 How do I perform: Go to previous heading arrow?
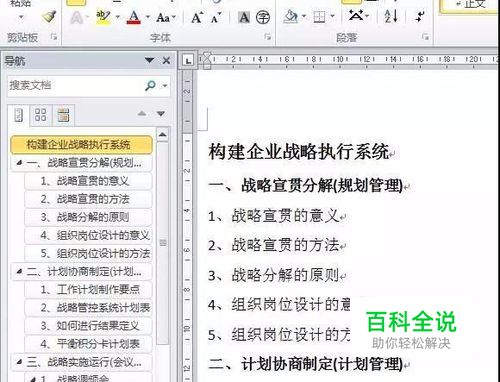click(142, 114)
